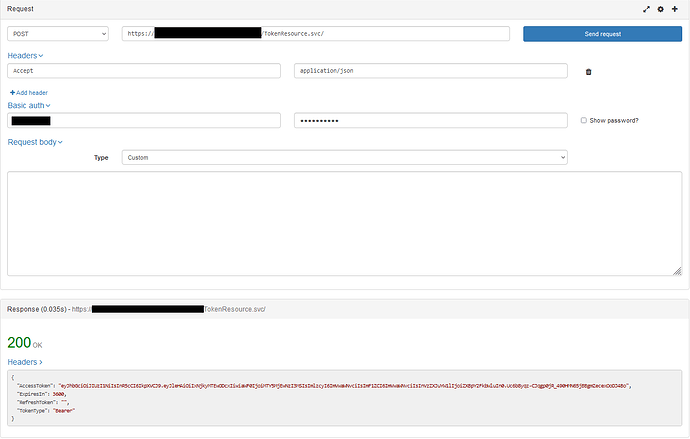The height and width of the screenshot is (439, 690).
Task: Click the basic auth password field
Action: click(431, 121)
